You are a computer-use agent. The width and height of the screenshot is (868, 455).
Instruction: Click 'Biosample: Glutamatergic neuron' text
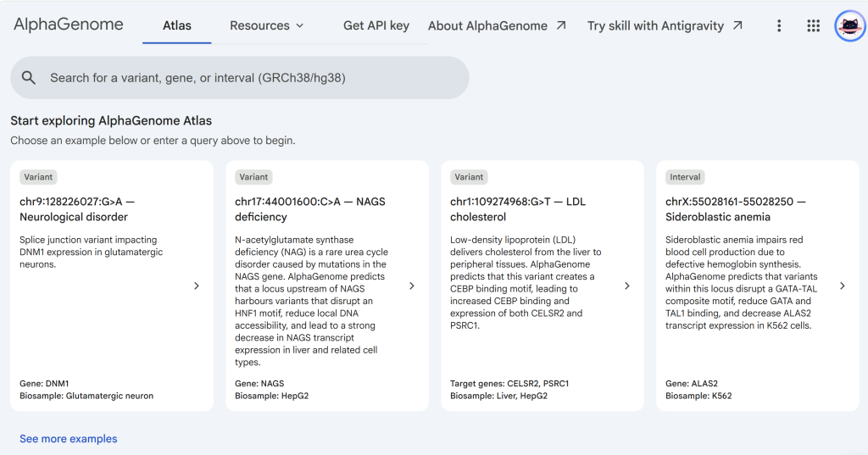(x=86, y=396)
